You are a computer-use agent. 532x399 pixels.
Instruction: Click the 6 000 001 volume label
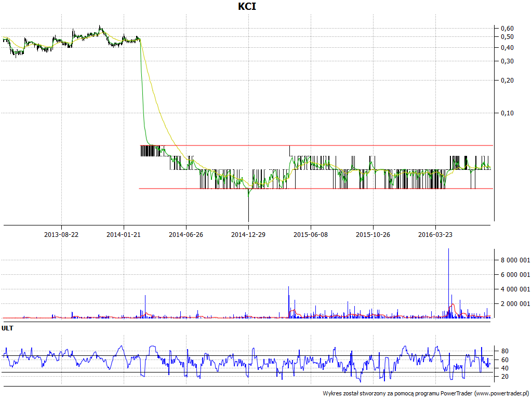[515, 274]
